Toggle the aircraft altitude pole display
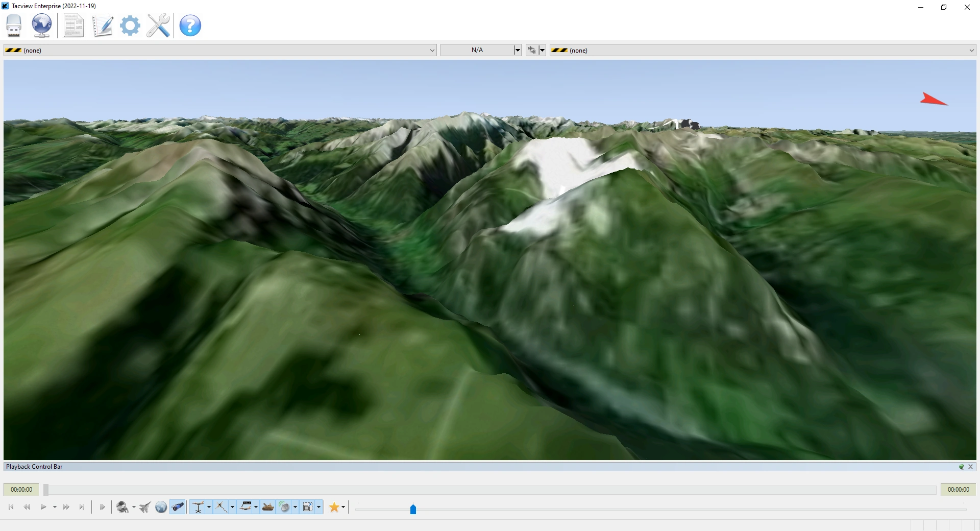980x531 pixels. point(198,507)
